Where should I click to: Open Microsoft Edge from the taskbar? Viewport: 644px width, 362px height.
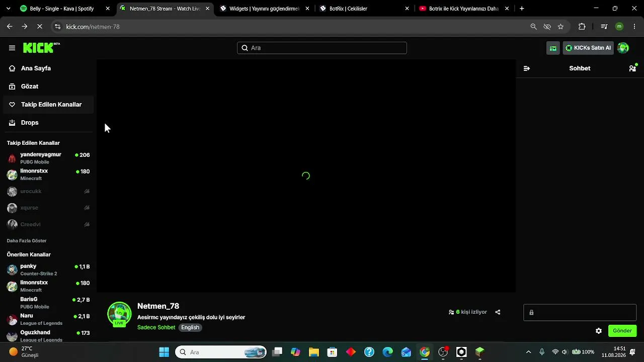pos(388,352)
